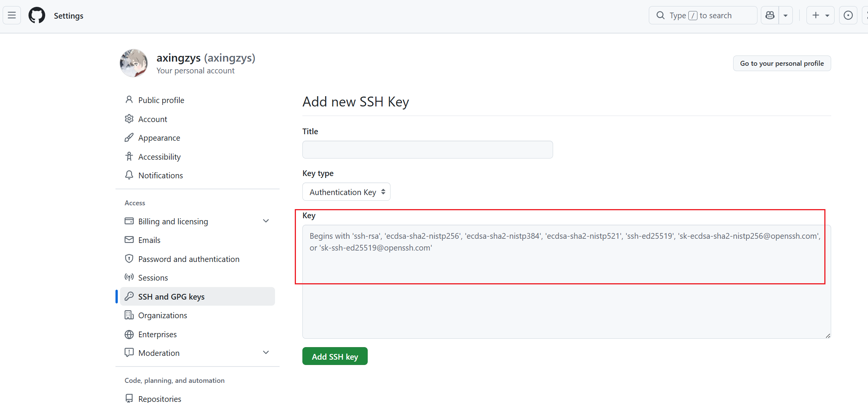
Task: Open Notifications settings
Action: coord(160,175)
